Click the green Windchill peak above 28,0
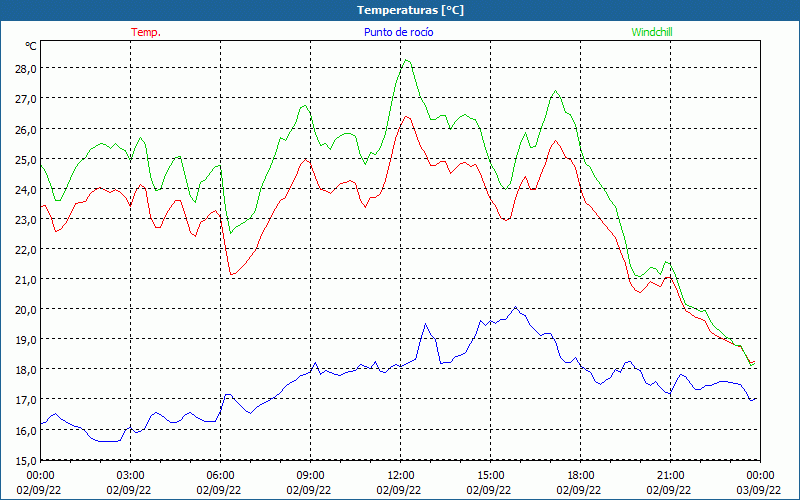 coord(406,60)
